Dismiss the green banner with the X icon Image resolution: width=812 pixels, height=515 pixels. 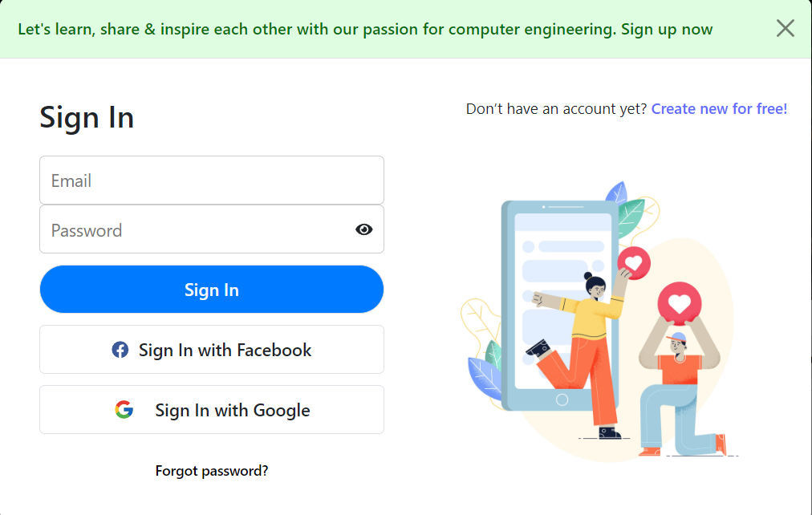pos(785,28)
